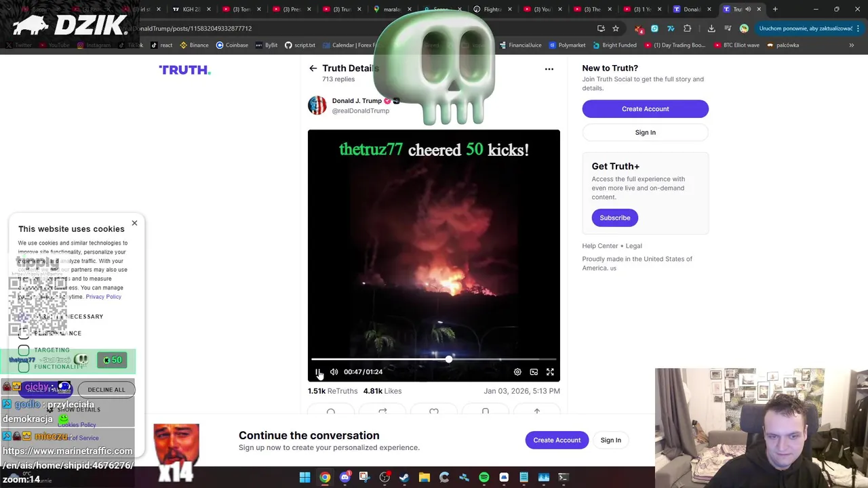Open the terminal from the taskbar
The image size is (868, 488).
tap(564, 477)
